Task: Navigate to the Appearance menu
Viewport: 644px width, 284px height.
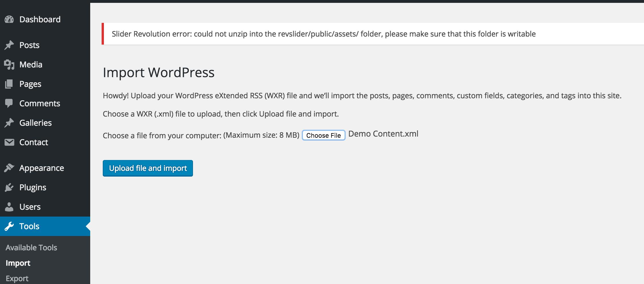Action: pyautogui.click(x=41, y=168)
